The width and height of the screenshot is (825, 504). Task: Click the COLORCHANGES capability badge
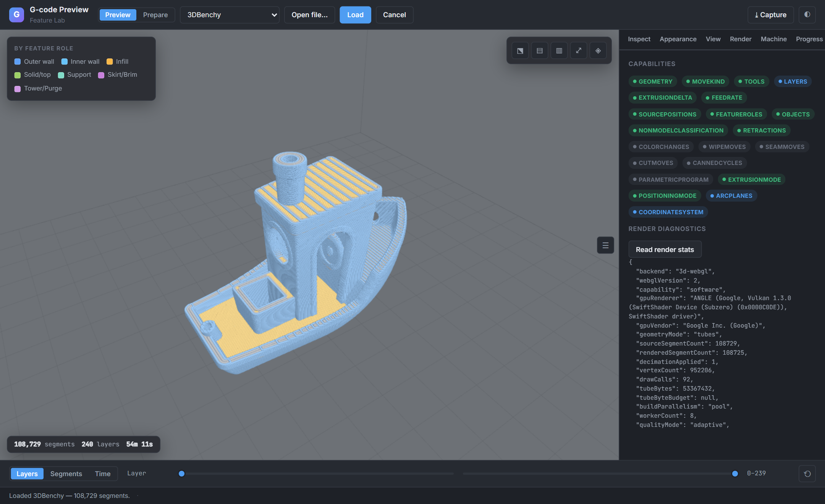tap(661, 147)
